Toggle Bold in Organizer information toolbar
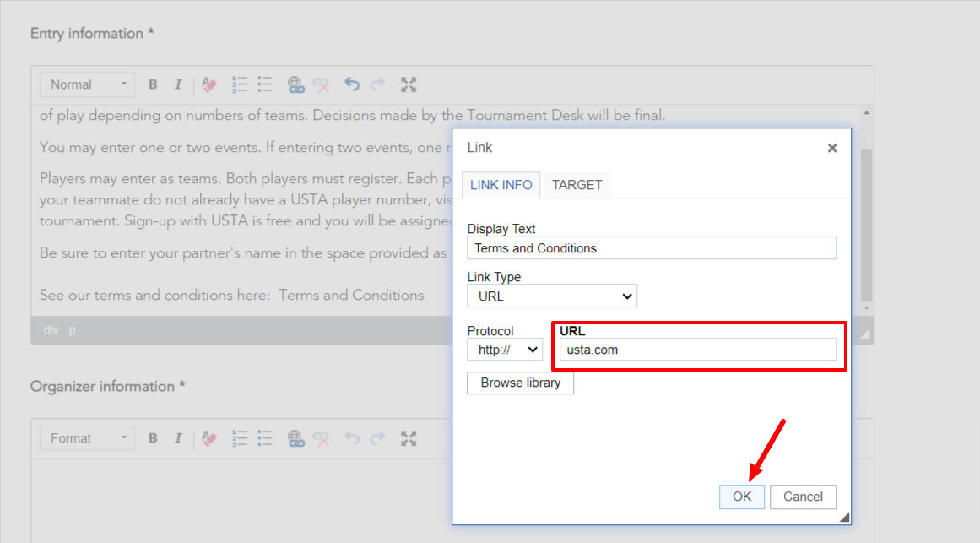 pyautogui.click(x=153, y=438)
